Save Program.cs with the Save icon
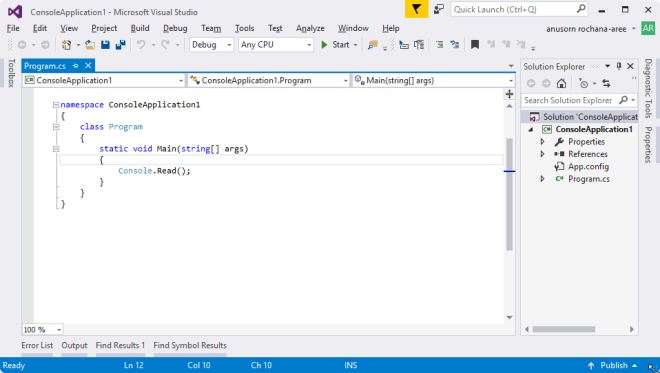This screenshot has width=660, height=373. pyautogui.click(x=105, y=45)
